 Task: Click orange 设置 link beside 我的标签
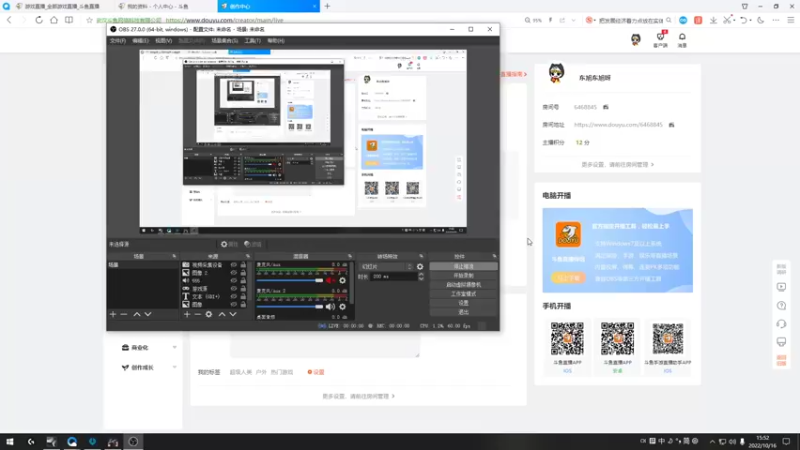pyautogui.click(x=316, y=372)
